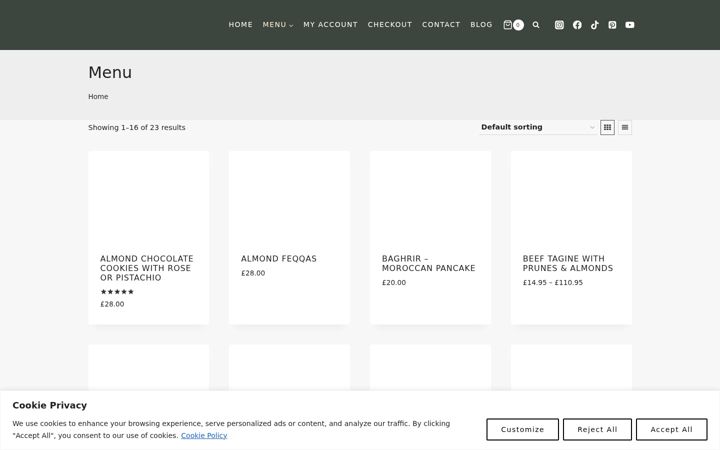Open the Cookie Policy link
The width and height of the screenshot is (720, 450).
[204, 435]
